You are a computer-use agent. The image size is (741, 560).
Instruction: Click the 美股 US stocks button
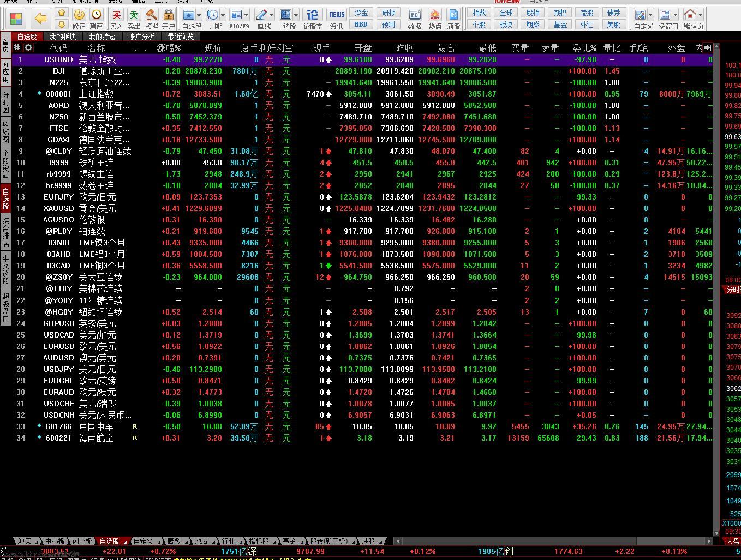point(613,24)
